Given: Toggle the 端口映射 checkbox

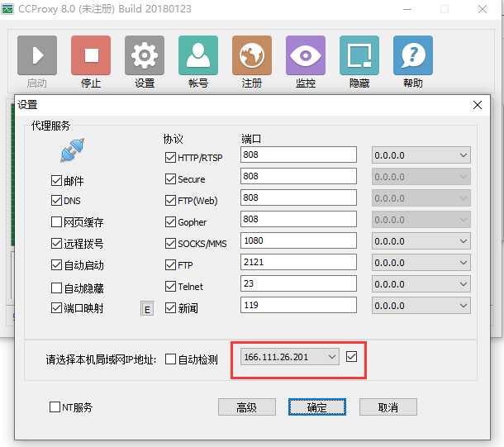Looking at the screenshot, I should click(56, 308).
